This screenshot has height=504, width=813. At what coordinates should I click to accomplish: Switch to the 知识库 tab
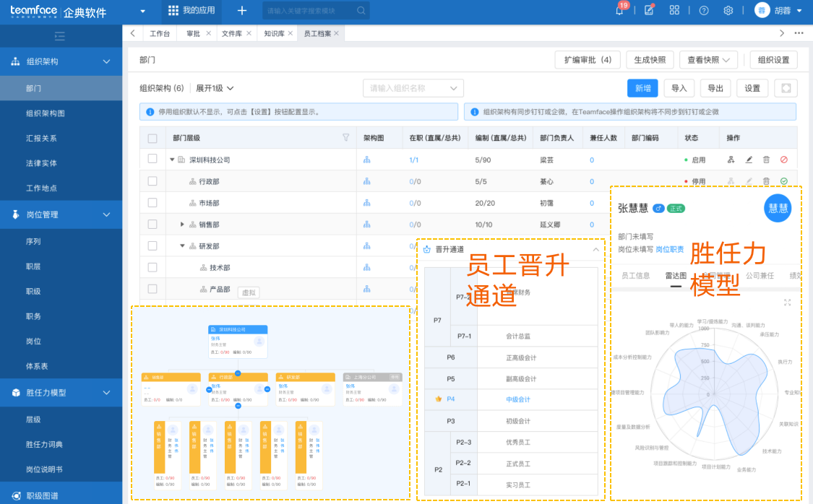[274, 34]
